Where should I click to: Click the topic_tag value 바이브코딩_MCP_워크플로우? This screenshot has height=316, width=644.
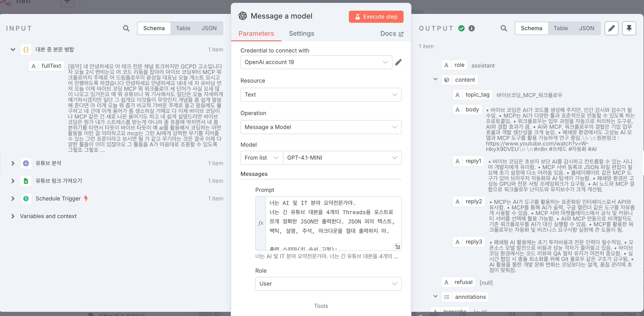[529, 95]
